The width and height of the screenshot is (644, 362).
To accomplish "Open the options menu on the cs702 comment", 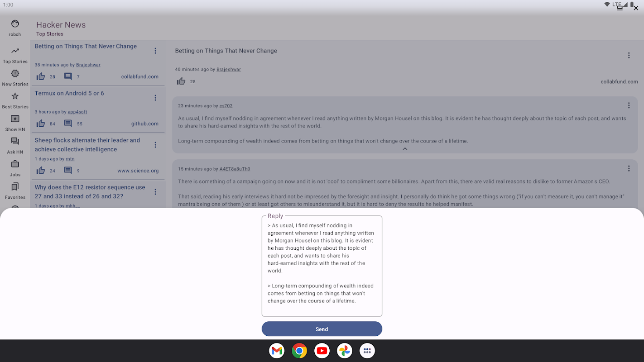I will [629, 105].
